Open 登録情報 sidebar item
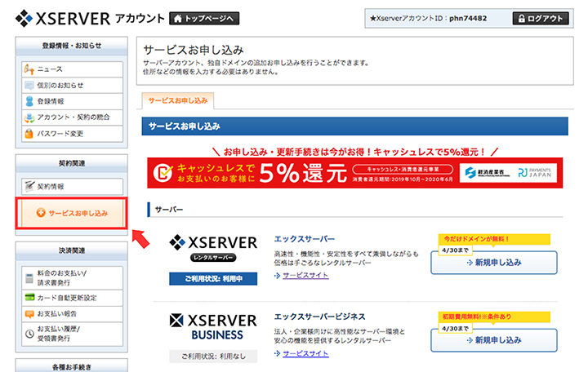The width and height of the screenshot is (588, 372). point(72,101)
